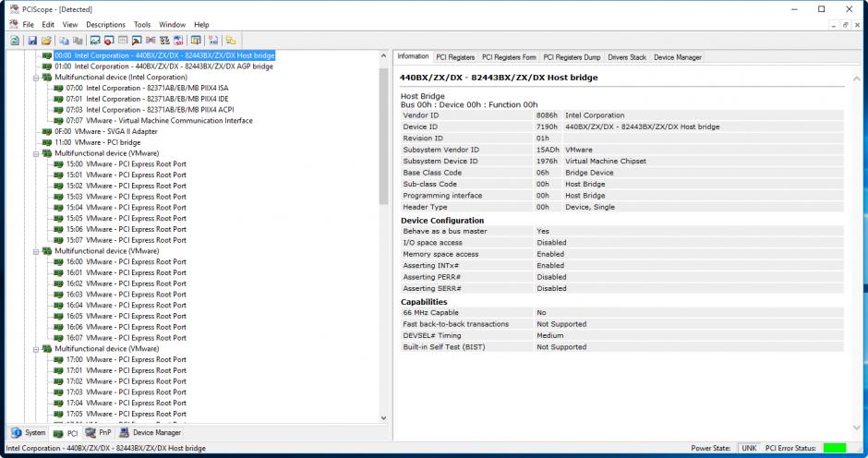
Task: Click the last yellow toolbar icon on the right
Action: click(231, 41)
